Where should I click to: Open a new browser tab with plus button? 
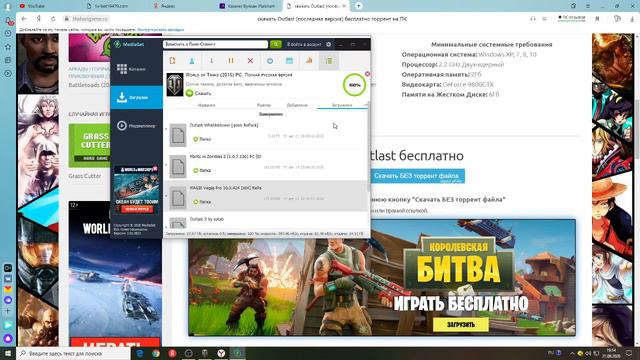[358, 6]
